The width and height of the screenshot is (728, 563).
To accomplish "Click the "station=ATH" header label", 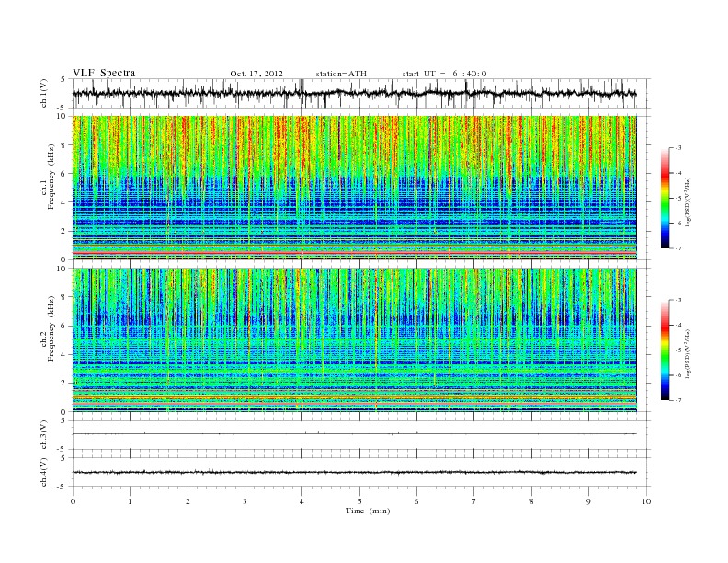I will (341, 74).
